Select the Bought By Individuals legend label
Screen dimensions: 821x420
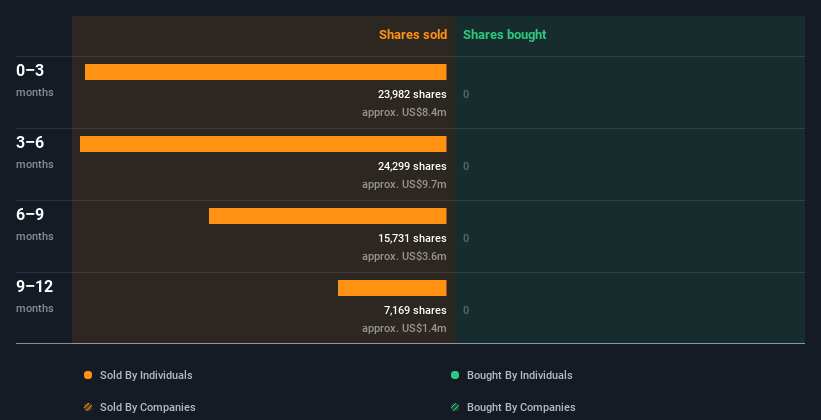pos(519,375)
